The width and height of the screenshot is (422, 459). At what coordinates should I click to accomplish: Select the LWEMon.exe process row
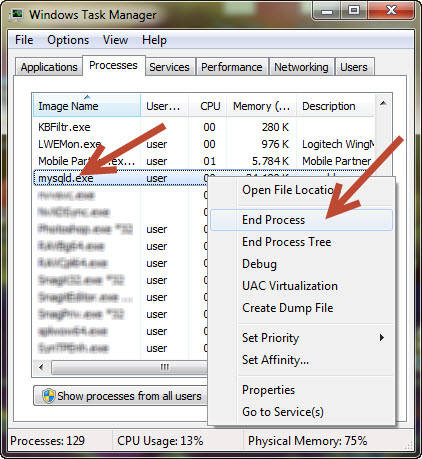point(204,144)
